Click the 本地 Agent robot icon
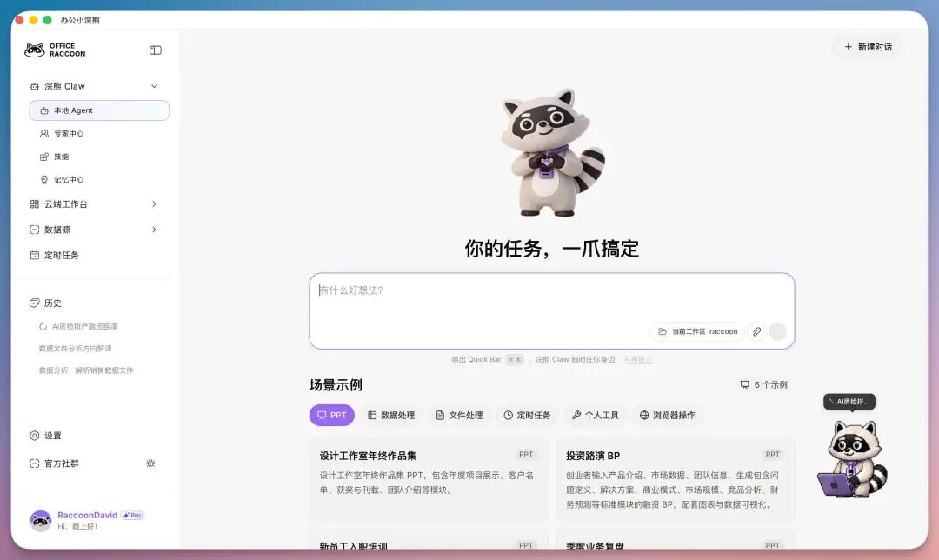 (44, 110)
